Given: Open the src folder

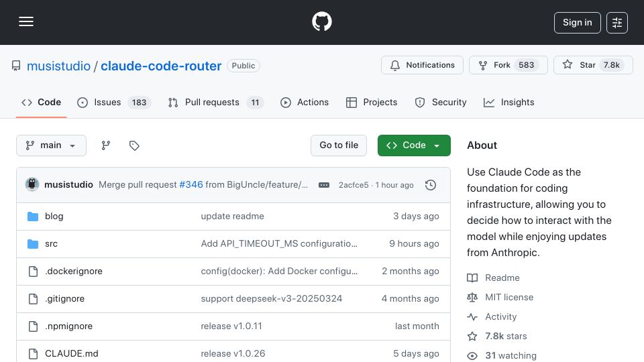Looking at the screenshot, I should click(x=51, y=244).
